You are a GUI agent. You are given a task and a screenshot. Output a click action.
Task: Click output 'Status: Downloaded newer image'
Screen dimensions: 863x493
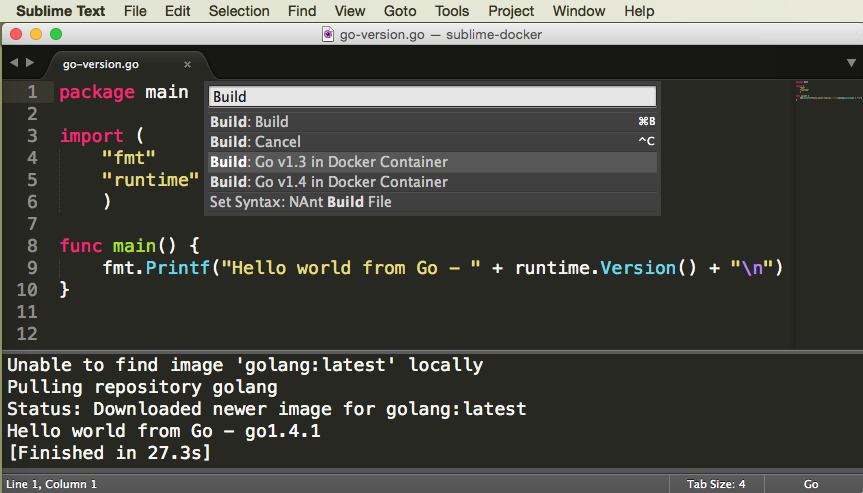tap(266, 409)
